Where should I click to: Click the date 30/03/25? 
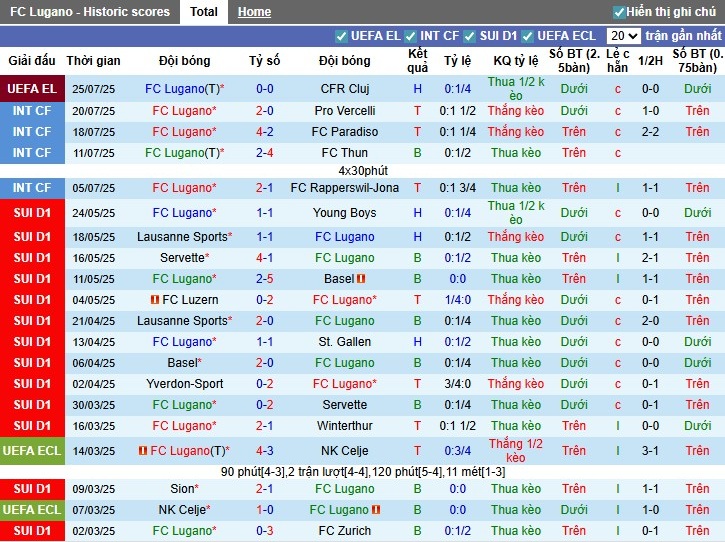point(93,405)
